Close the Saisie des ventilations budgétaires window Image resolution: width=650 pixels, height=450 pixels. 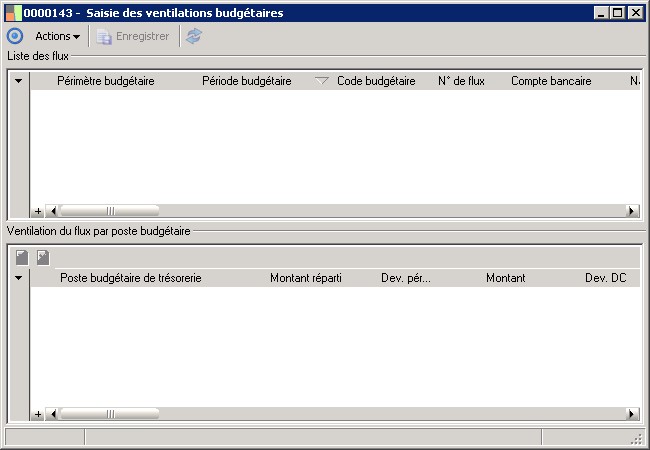[x=635, y=13]
